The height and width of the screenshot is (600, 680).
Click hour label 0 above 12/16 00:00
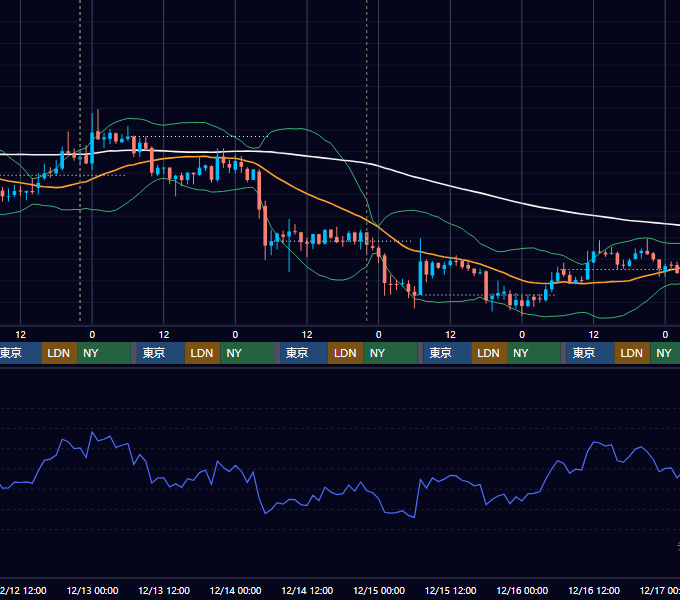coord(522,335)
